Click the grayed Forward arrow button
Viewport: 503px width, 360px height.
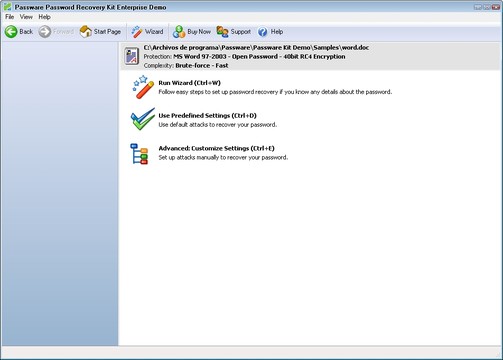(x=56, y=32)
